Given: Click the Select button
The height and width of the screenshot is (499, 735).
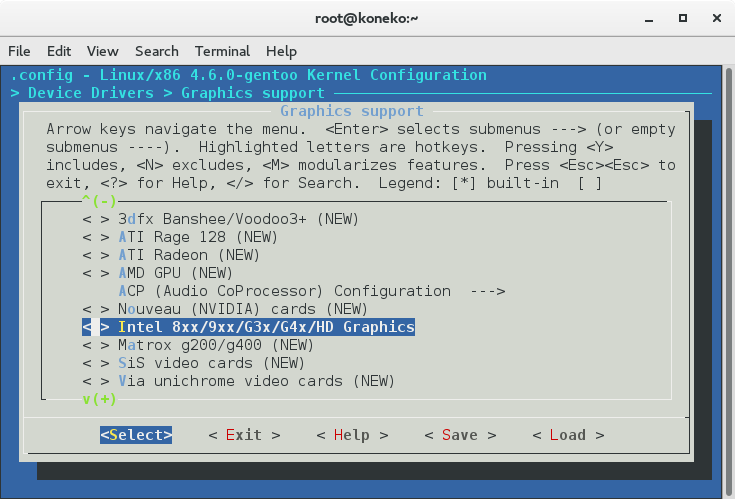Looking at the screenshot, I should pyautogui.click(x=136, y=435).
